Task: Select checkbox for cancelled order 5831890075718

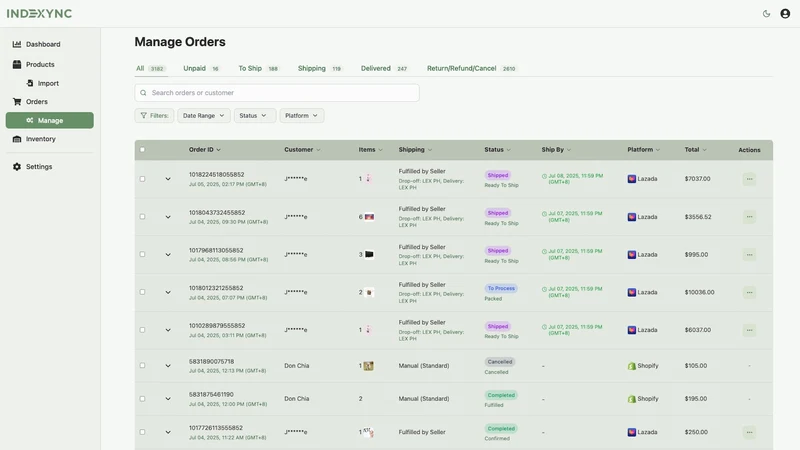Action: (142, 366)
